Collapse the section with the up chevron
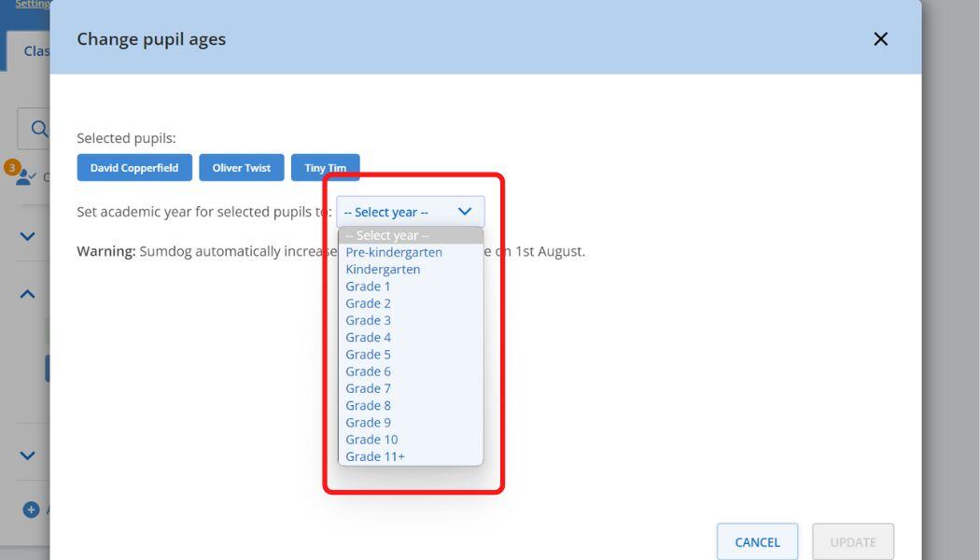Image resolution: width=980 pixels, height=560 pixels. 28,294
